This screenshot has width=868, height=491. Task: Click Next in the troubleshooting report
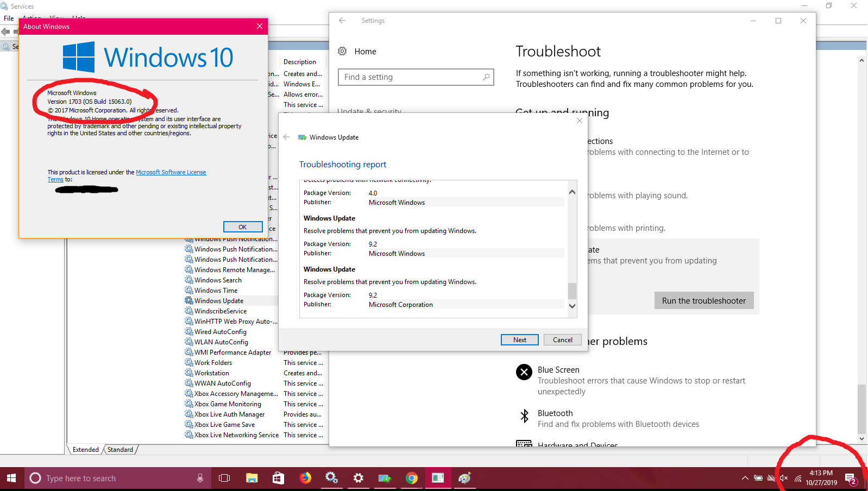(x=520, y=339)
